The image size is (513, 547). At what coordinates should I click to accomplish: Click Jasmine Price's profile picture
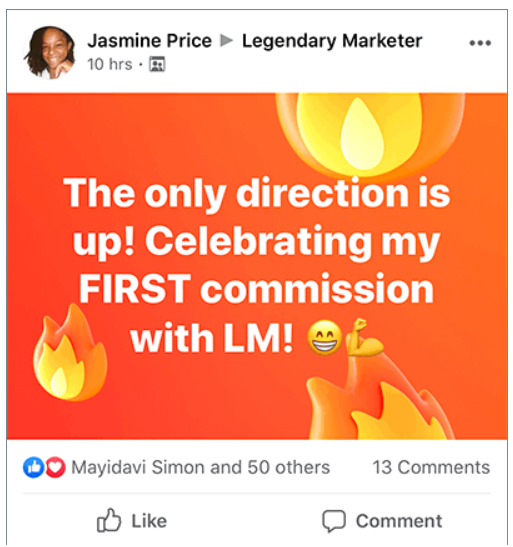pos(50,52)
